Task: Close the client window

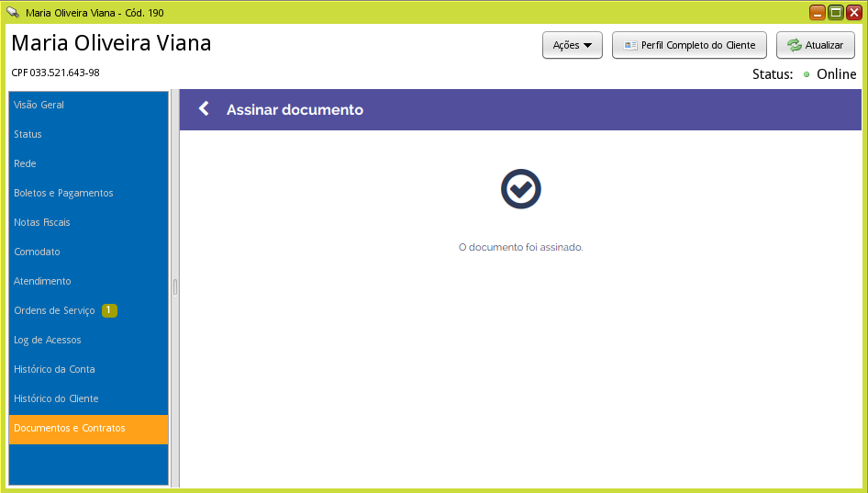Action: [853, 12]
